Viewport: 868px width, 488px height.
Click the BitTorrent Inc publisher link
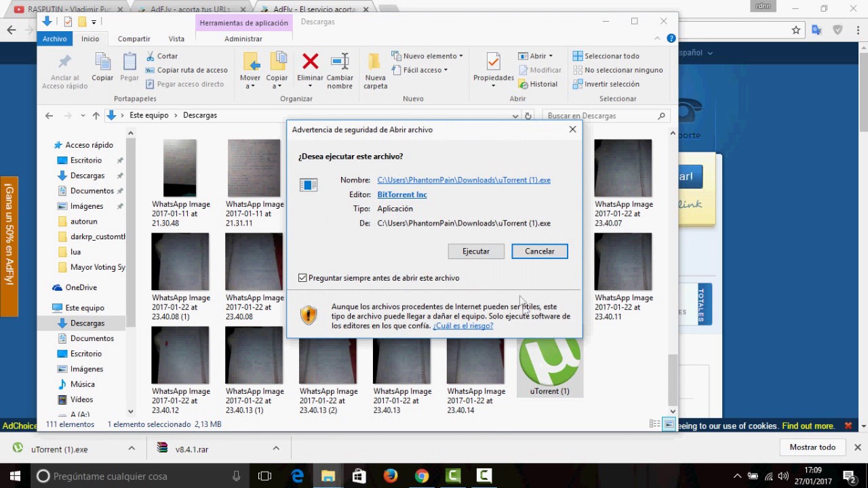(402, 195)
